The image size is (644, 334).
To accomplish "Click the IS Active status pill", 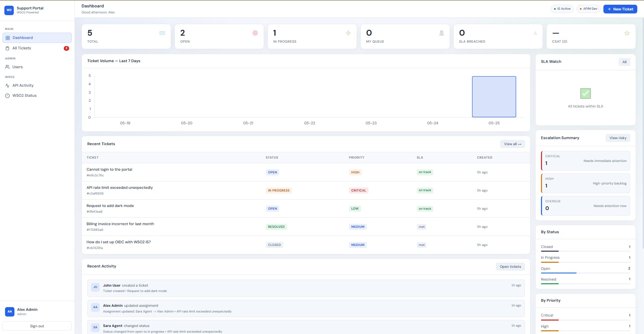I will [562, 9].
